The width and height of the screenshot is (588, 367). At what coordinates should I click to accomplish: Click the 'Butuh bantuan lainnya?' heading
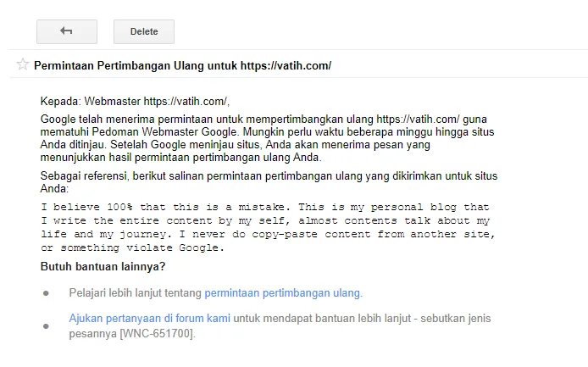(x=103, y=266)
